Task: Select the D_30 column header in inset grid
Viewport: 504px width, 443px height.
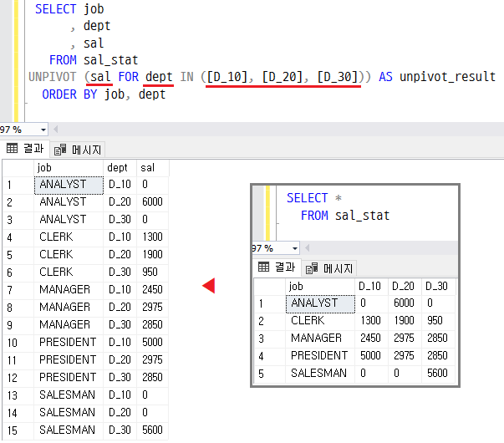Action: 438,287
